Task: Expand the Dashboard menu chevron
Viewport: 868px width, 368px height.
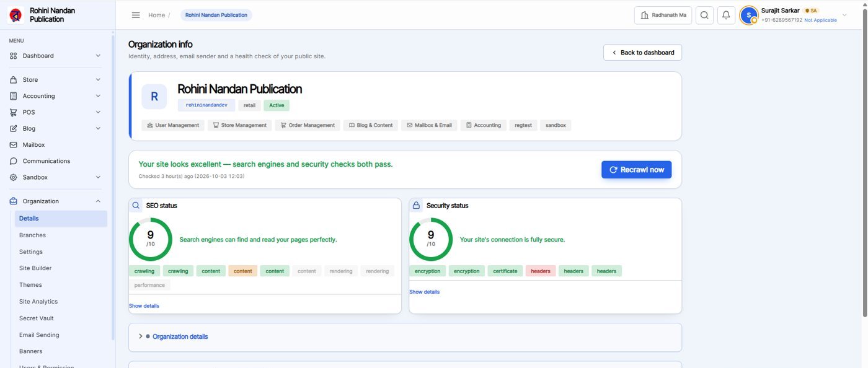Action: (x=98, y=56)
